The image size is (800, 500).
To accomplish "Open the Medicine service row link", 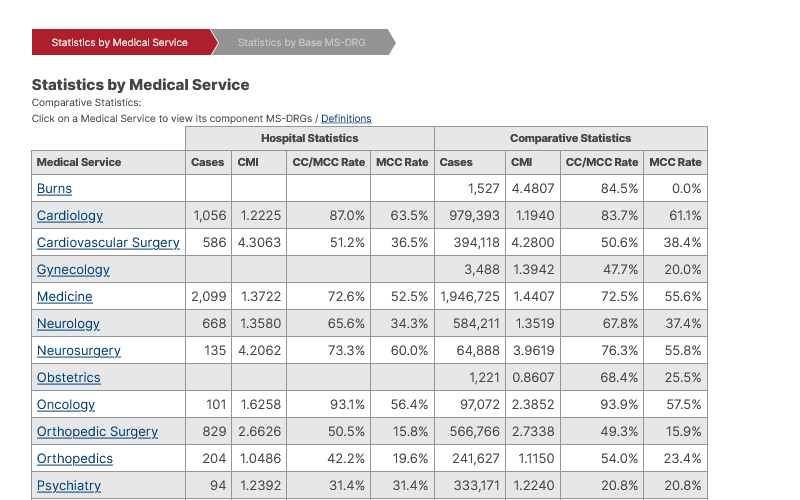I will [x=65, y=297].
